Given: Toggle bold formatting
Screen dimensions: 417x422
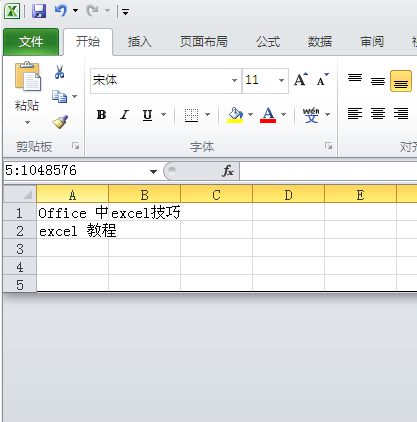Looking at the screenshot, I should 101,115.
